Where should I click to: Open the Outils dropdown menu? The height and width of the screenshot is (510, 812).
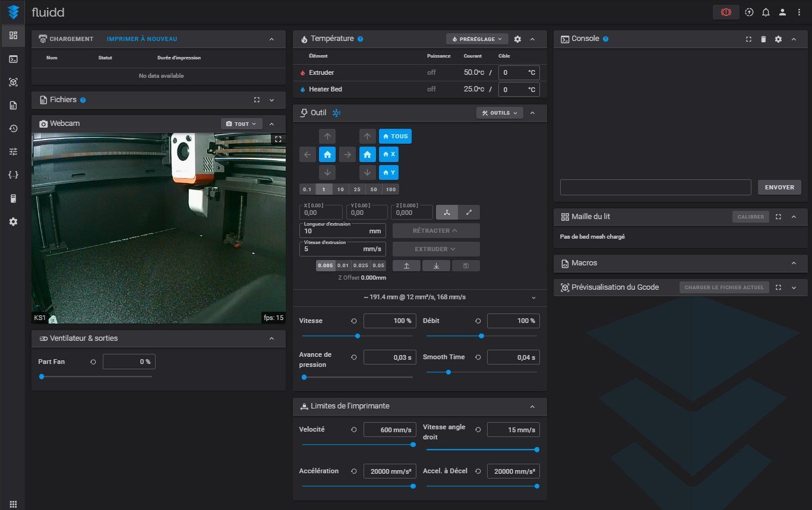pyautogui.click(x=499, y=113)
